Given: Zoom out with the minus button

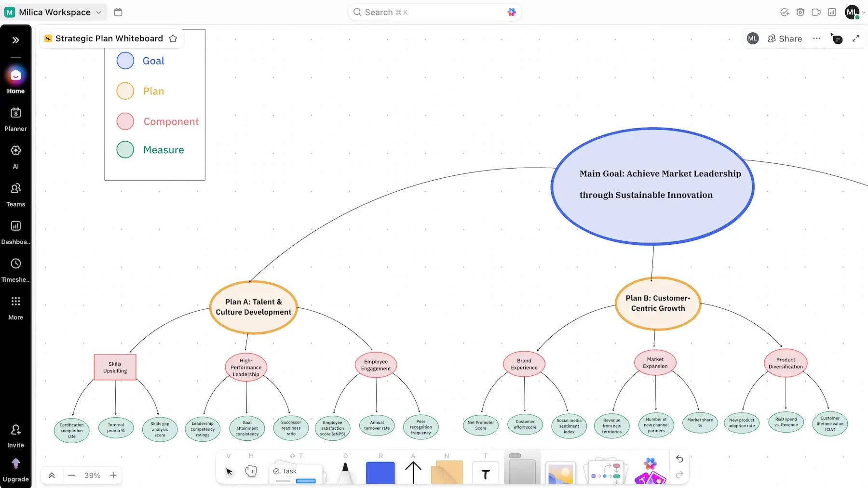Looking at the screenshot, I should (72, 475).
